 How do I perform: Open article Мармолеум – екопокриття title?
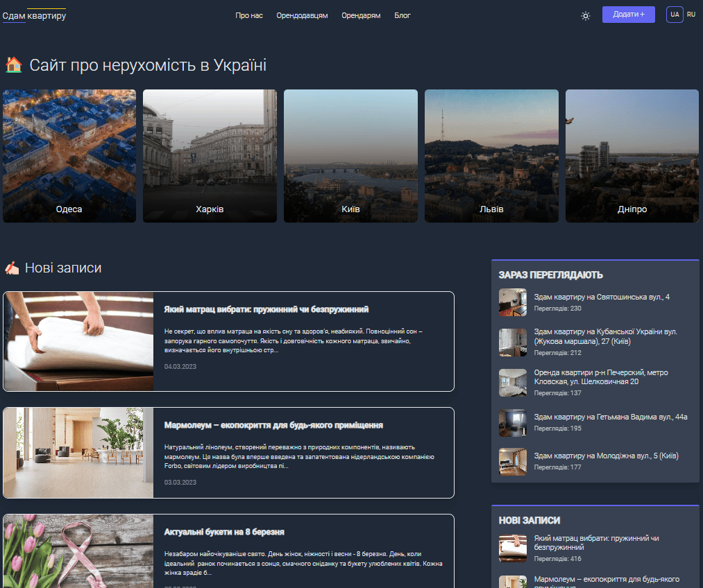tap(273, 425)
